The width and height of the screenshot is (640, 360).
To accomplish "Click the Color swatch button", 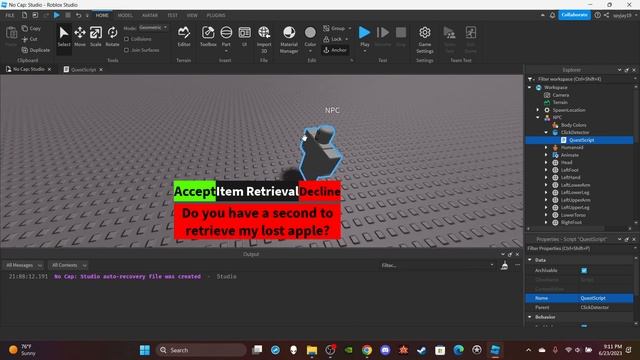I will coord(310,34).
